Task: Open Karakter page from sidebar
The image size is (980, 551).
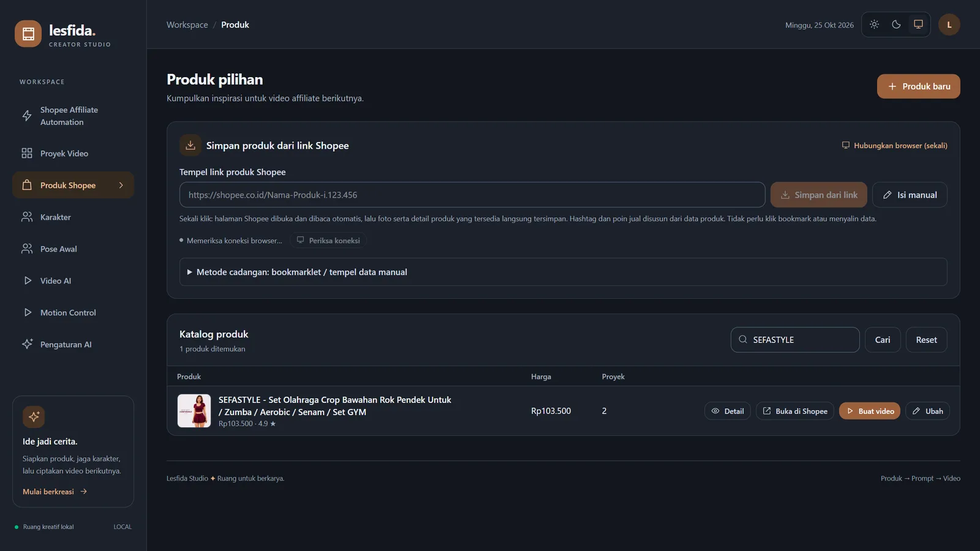Action: pos(73,217)
